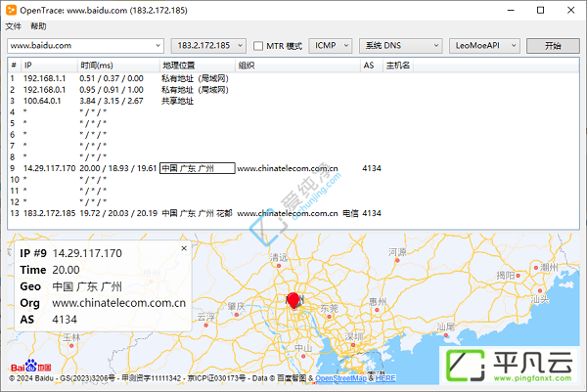Click 肇庆 city marker on map

(x=237, y=315)
